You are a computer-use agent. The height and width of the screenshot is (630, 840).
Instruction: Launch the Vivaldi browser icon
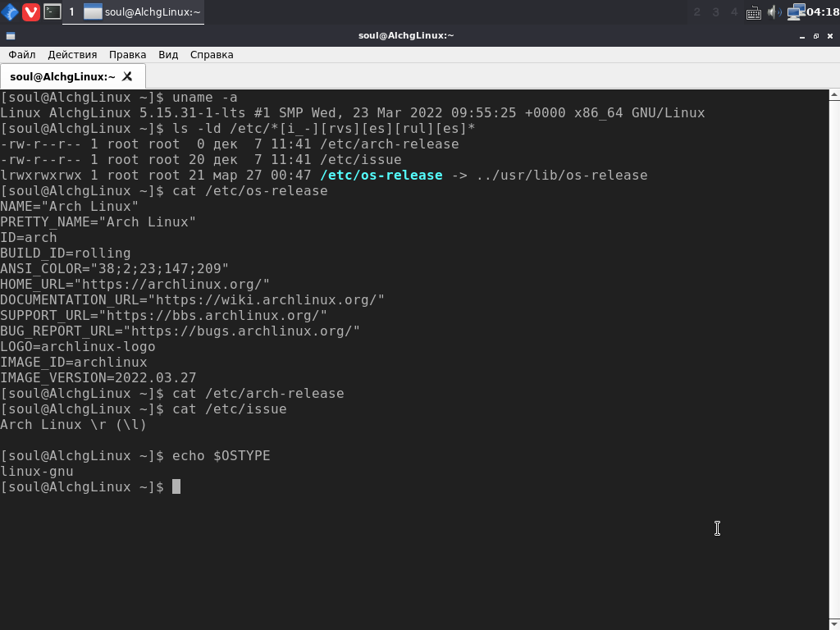(x=31, y=11)
